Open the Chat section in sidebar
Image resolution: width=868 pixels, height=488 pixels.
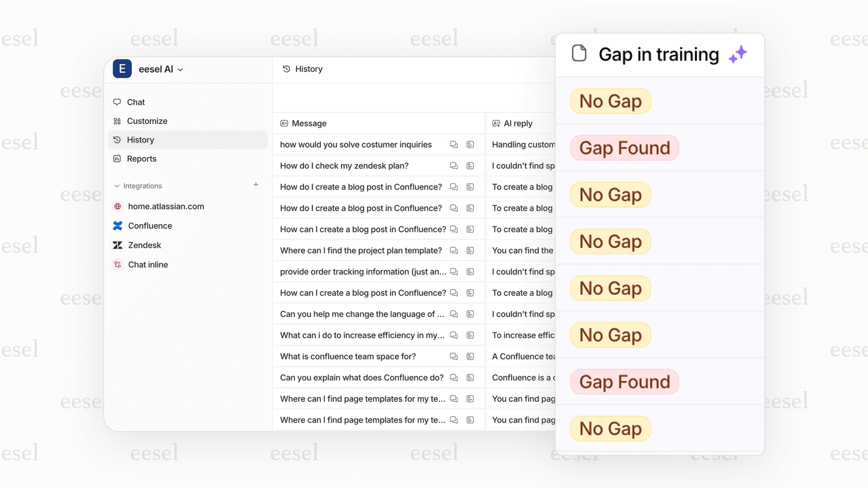(136, 102)
